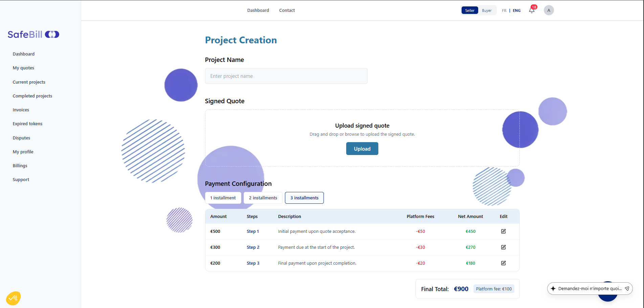Click the yellow checkmark badge icon
This screenshot has width=644, height=308.
click(13, 298)
